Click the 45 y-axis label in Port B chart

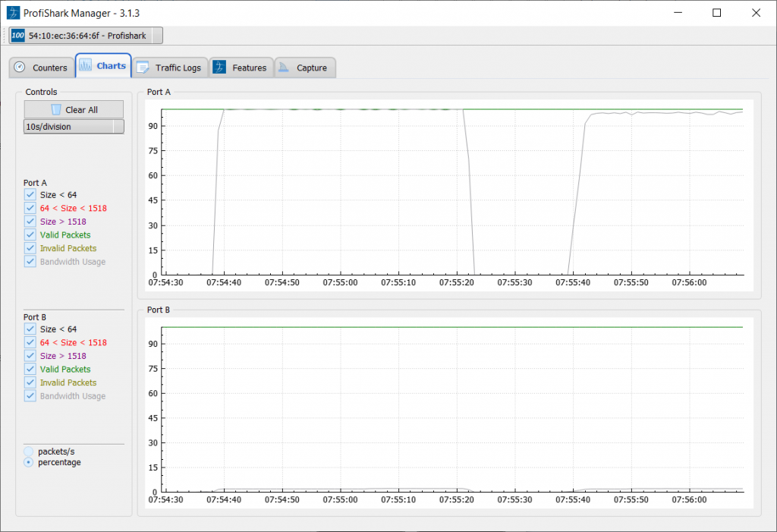coord(153,417)
